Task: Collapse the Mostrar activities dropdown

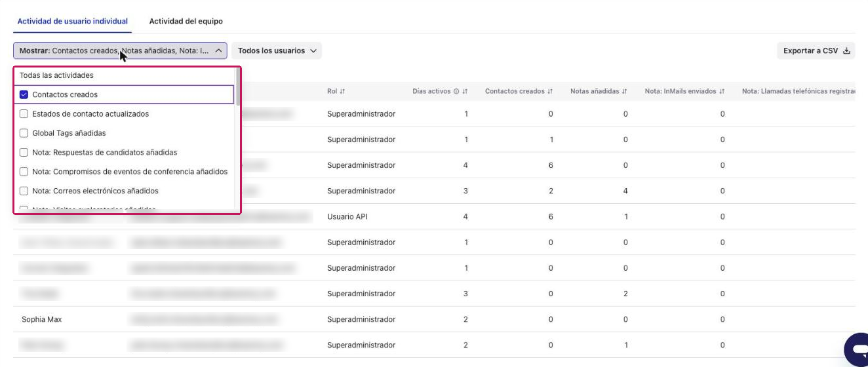Action: (x=120, y=50)
